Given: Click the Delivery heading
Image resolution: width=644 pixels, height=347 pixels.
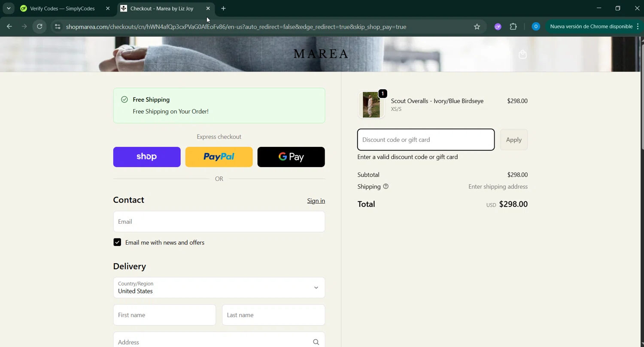Looking at the screenshot, I should tap(130, 266).
